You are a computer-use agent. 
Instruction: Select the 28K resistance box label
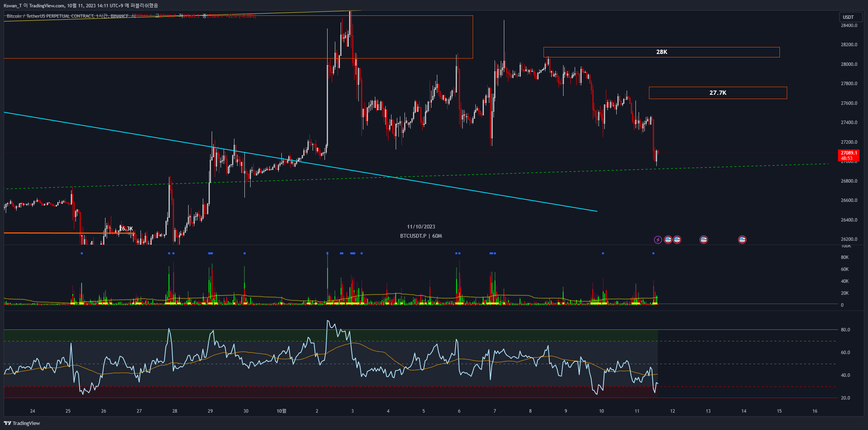pyautogui.click(x=662, y=52)
